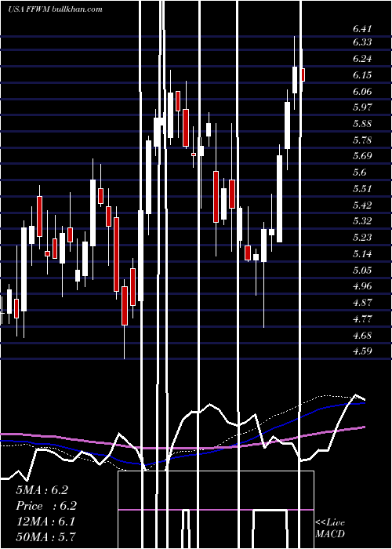The image size is (392, 549).
Task: Click the 5.05 price axis label
Action: pos(362,270)
